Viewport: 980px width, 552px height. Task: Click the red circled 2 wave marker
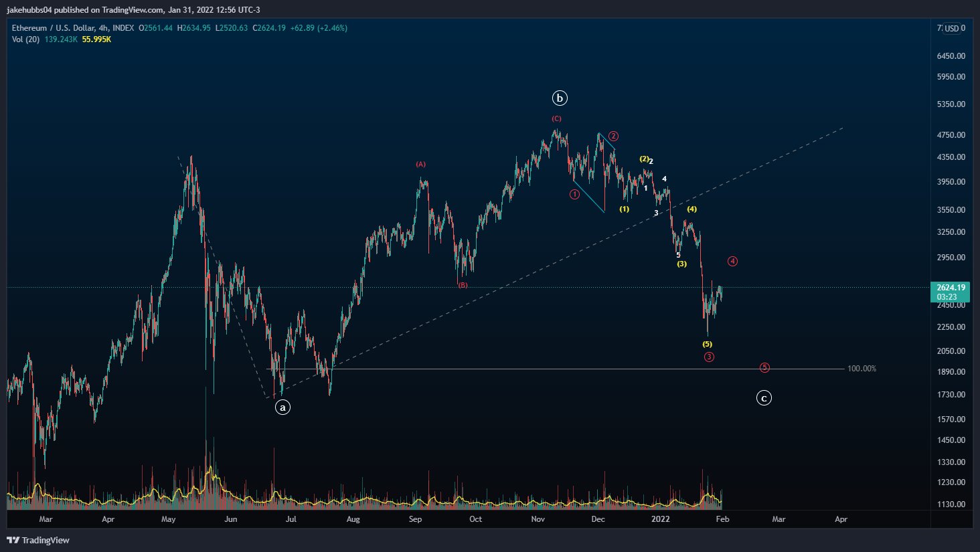tap(613, 136)
